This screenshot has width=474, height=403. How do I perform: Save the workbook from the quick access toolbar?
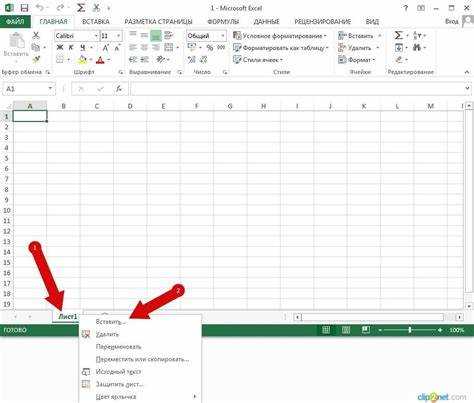coord(24,8)
